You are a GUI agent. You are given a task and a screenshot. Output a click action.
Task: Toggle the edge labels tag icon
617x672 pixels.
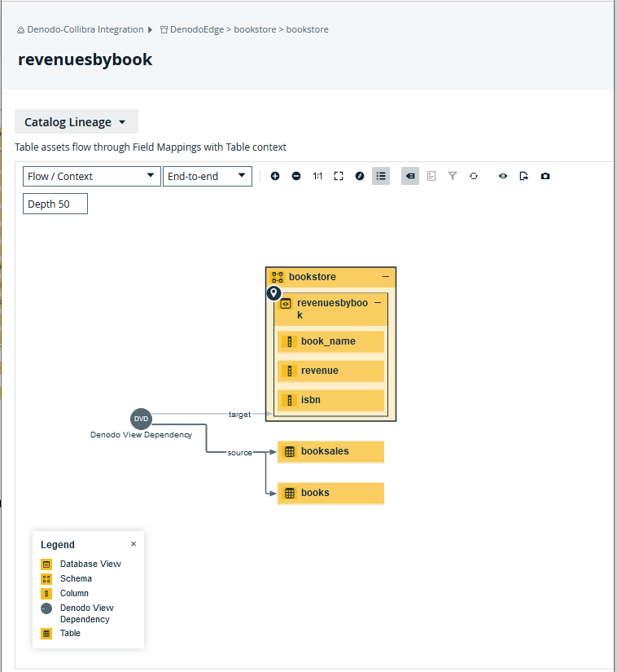click(410, 176)
